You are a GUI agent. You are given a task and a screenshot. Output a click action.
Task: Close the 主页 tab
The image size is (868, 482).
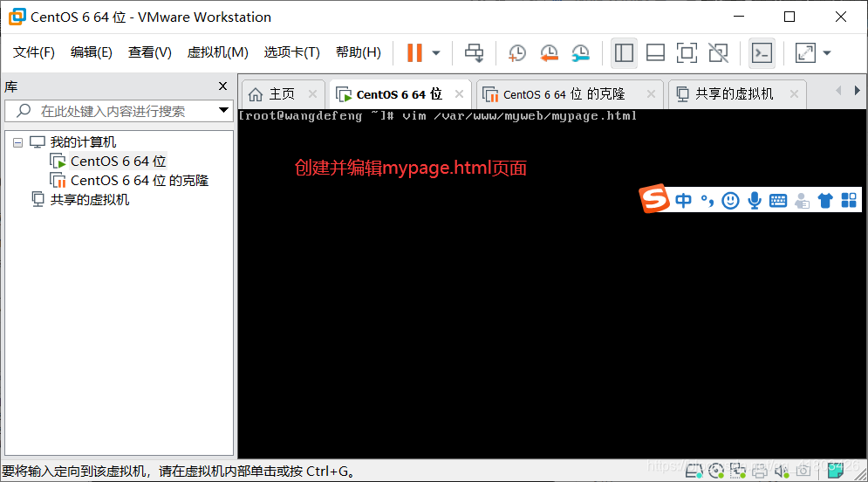point(313,93)
